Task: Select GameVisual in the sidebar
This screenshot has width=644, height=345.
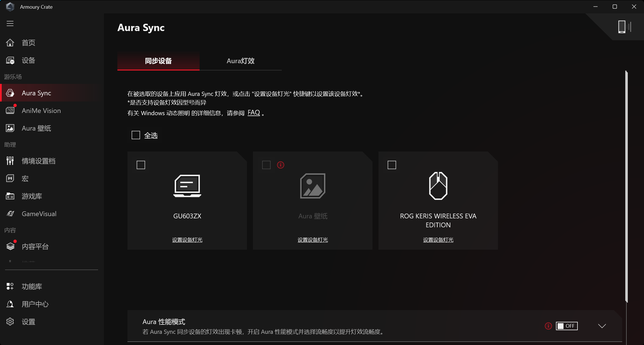Action: coord(39,214)
